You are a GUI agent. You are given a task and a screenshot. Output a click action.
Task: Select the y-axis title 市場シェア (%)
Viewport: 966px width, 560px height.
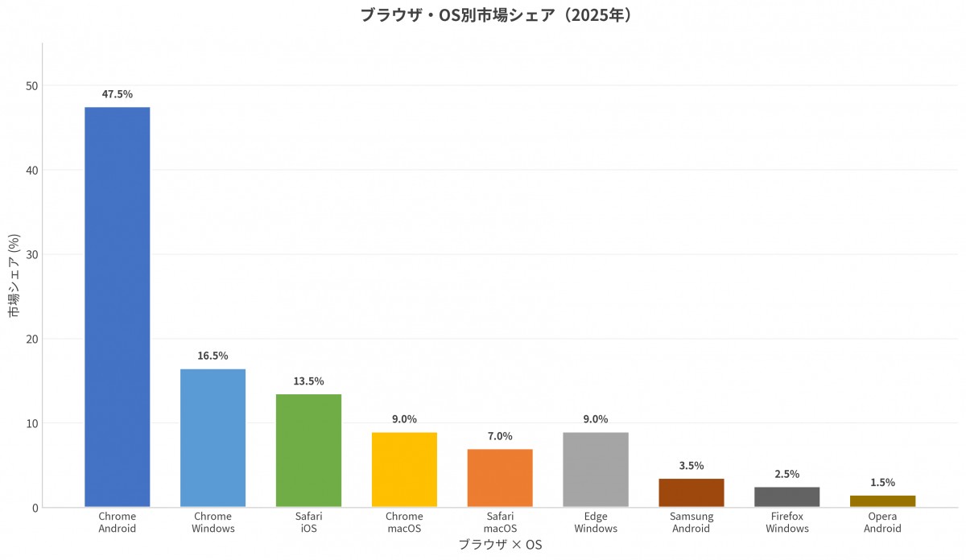pyautogui.click(x=14, y=275)
